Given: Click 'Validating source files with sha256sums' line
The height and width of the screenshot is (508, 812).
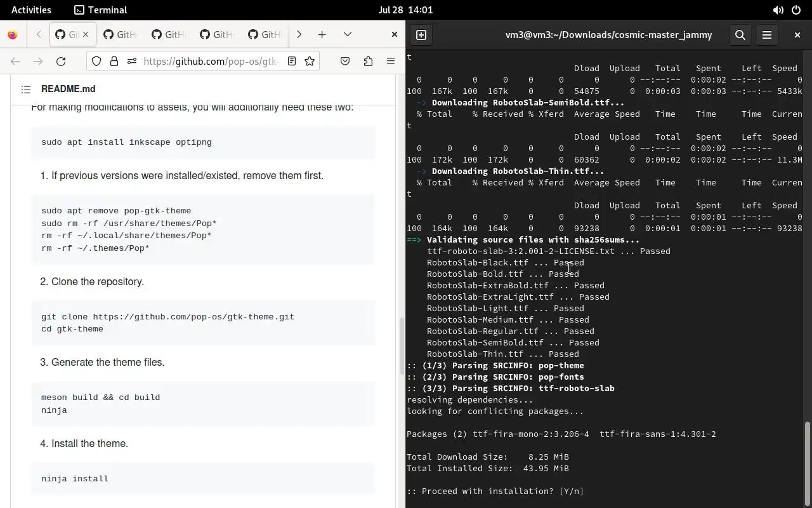Looking at the screenshot, I should point(523,239).
